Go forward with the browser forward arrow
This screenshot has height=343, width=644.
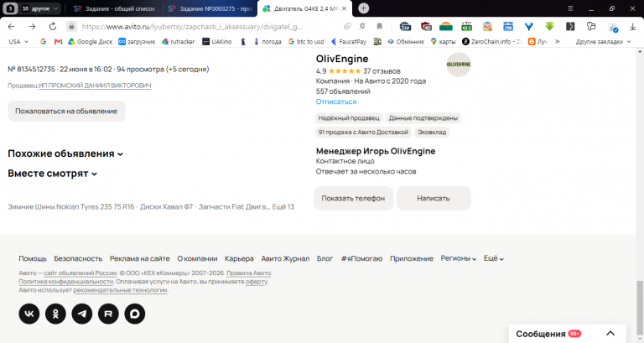[x=32, y=27]
